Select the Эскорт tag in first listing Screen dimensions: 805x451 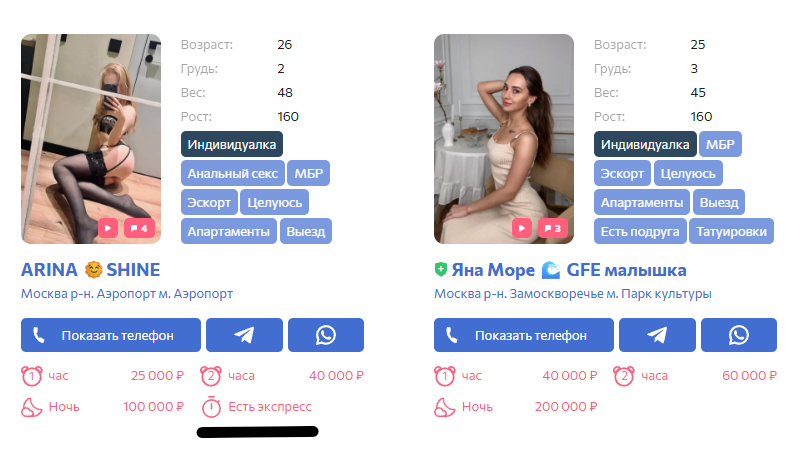point(209,202)
